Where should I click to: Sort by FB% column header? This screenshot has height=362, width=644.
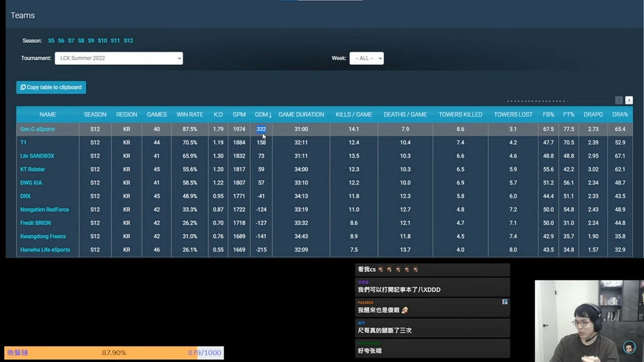[548, 115]
